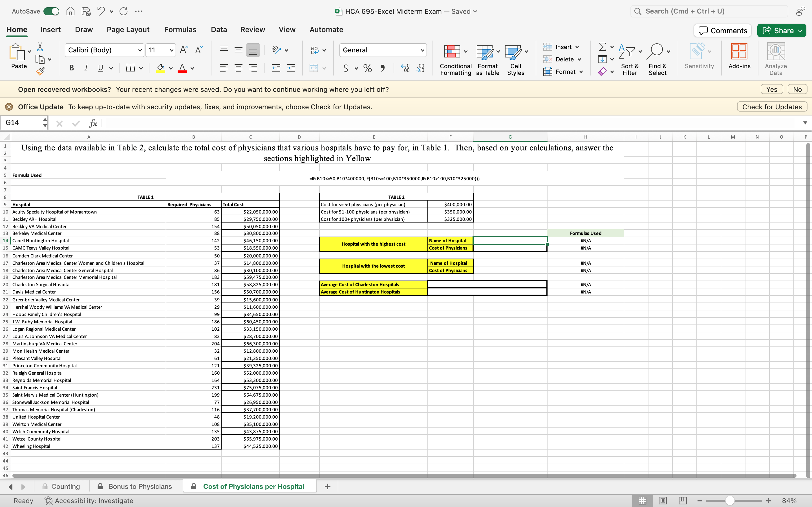Viewport: 812px width, 507px height.
Task: Click Check for Updates
Action: click(771, 107)
